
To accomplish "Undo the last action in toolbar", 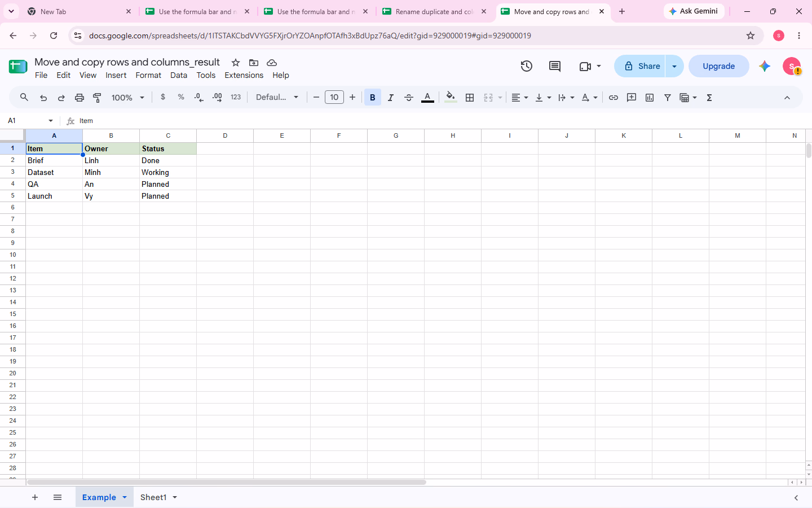I will [x=43, y=98].
